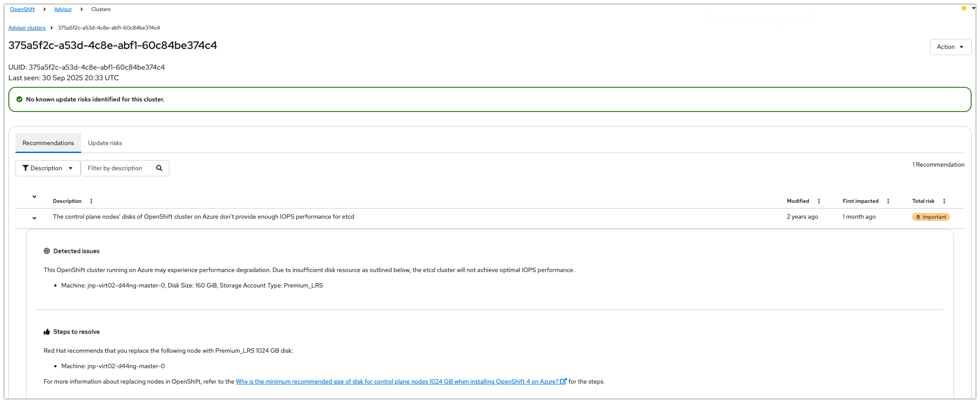
Task: Collapse the etcd IOPS recommendation row
Action: 34,218
